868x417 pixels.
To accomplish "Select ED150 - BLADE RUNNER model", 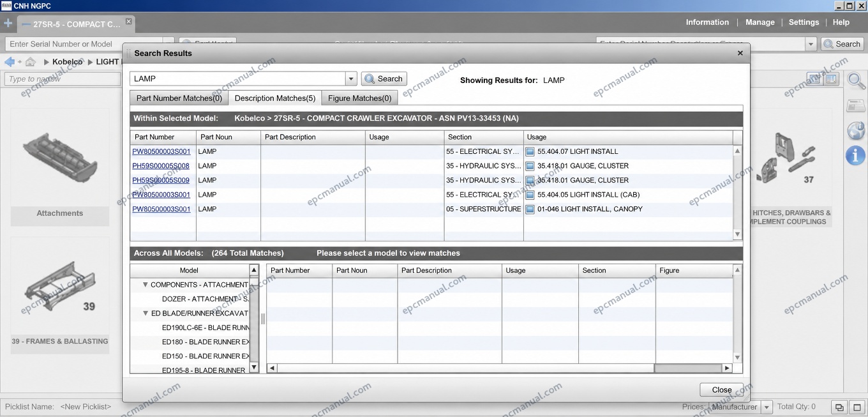I will point(205,356).
